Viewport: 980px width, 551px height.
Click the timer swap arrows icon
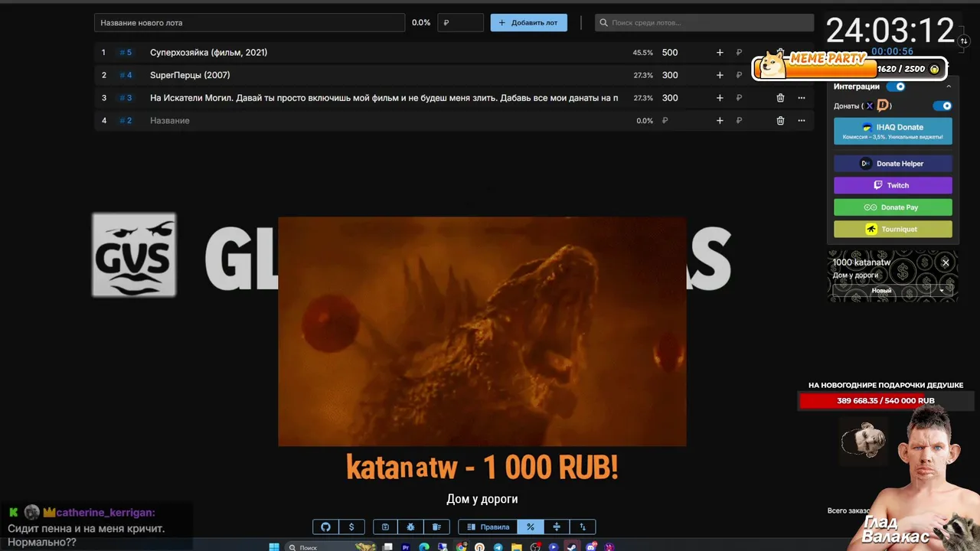[x=963, y=41]
